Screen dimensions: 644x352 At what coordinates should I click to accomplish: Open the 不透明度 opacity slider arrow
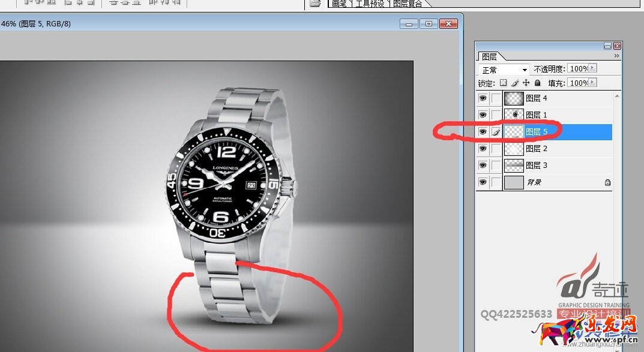click(x=593, y=69)
